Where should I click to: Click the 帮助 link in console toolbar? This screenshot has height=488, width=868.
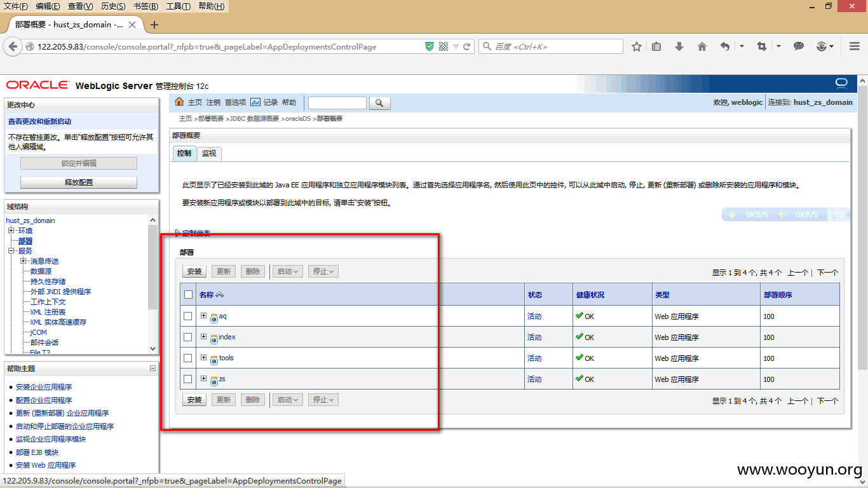click(x=289, y=102)
